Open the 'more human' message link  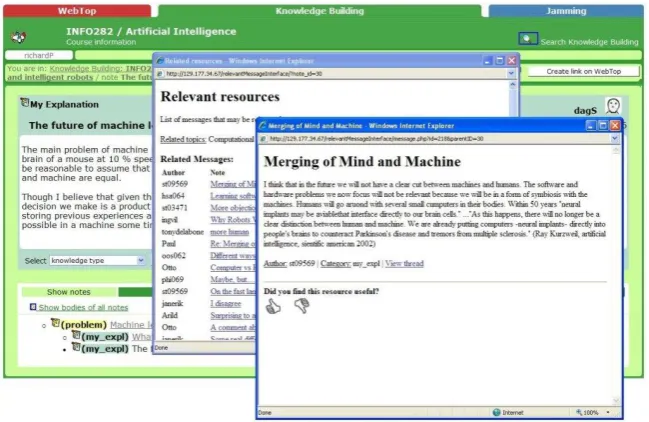click(229, 232)
